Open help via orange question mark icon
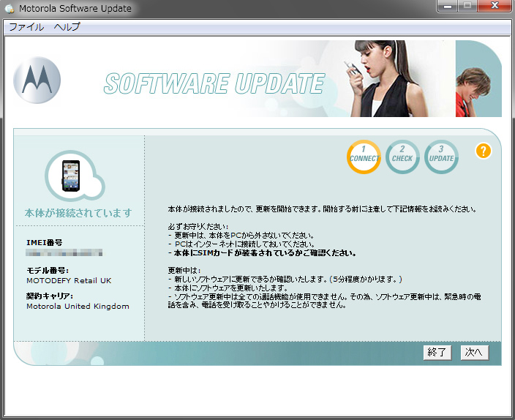Viewport: 515px width, 420px height. [x=483, y=151]
